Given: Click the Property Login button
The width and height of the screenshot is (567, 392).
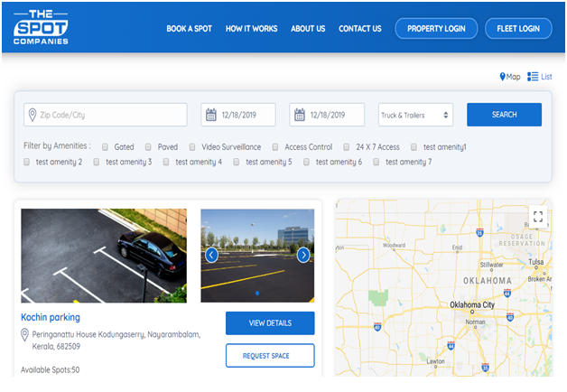Looking at the screenshot, I should (x=436, y=29).
